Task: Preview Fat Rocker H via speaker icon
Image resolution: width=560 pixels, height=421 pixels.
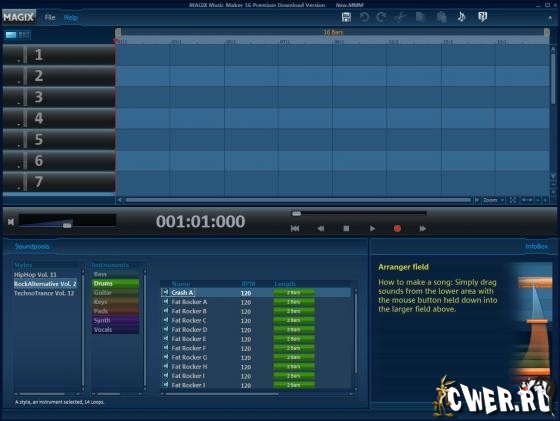Action: [165, 366]
